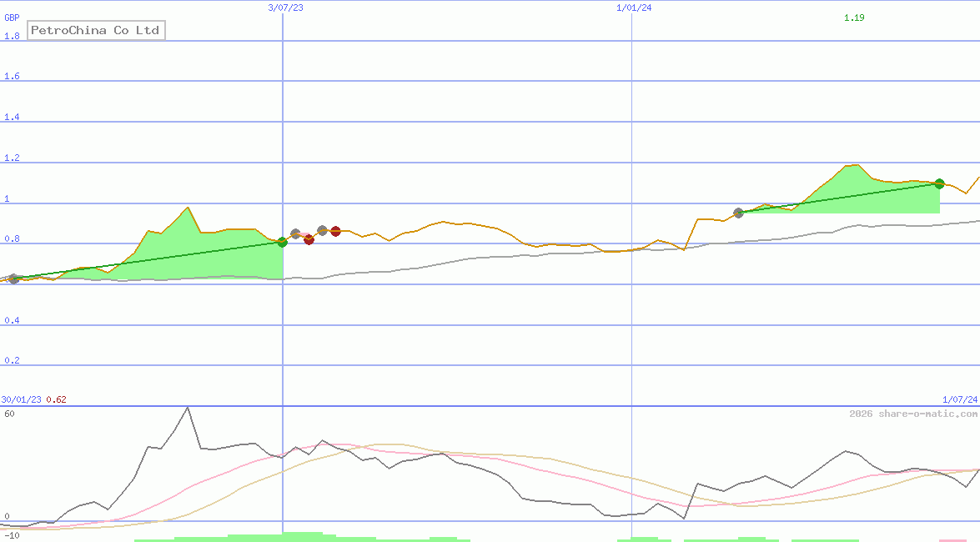Select the first gray signal marker past the gridline
This screenshot has height=542, width=980.
click(x=295, y=233)
